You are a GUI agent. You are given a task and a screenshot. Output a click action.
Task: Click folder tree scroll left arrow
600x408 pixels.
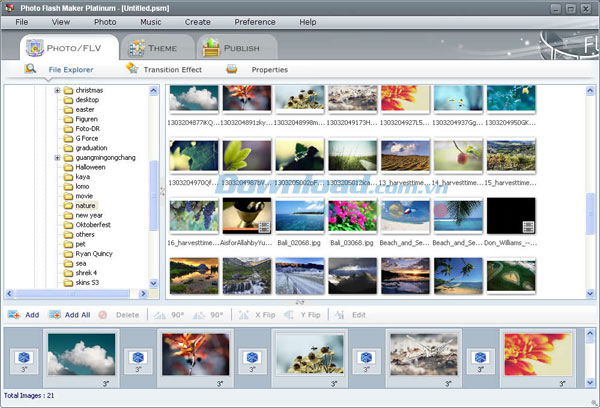click(10, 294)
